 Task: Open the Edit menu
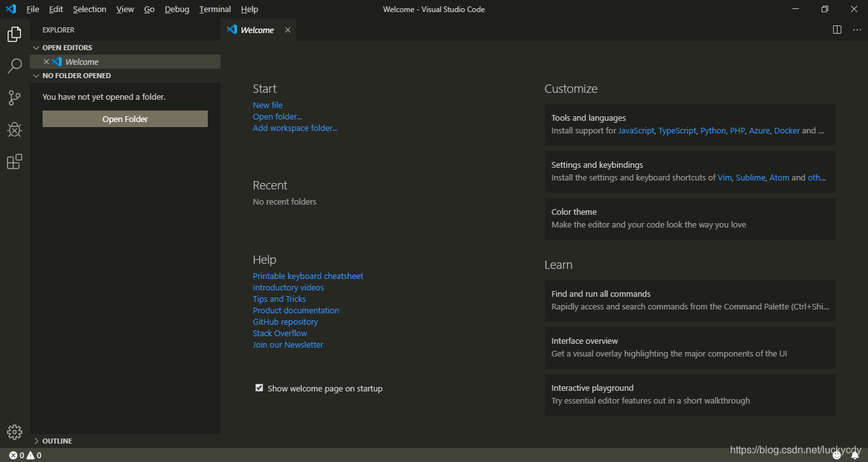tap(56, 9)
